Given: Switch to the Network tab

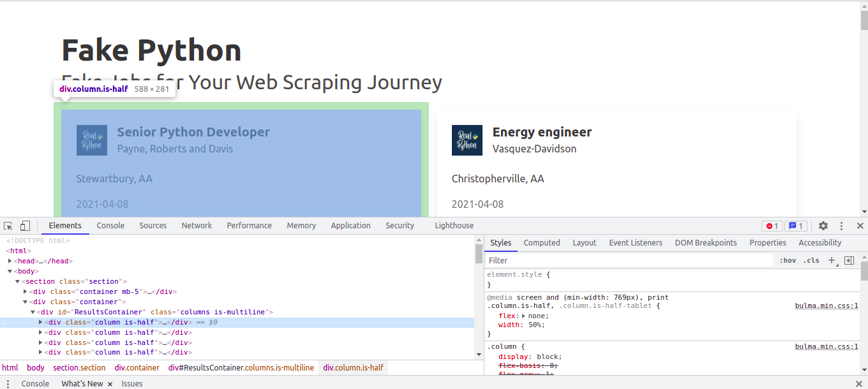Looking at the screenshot, I should [x=197, y=226].
